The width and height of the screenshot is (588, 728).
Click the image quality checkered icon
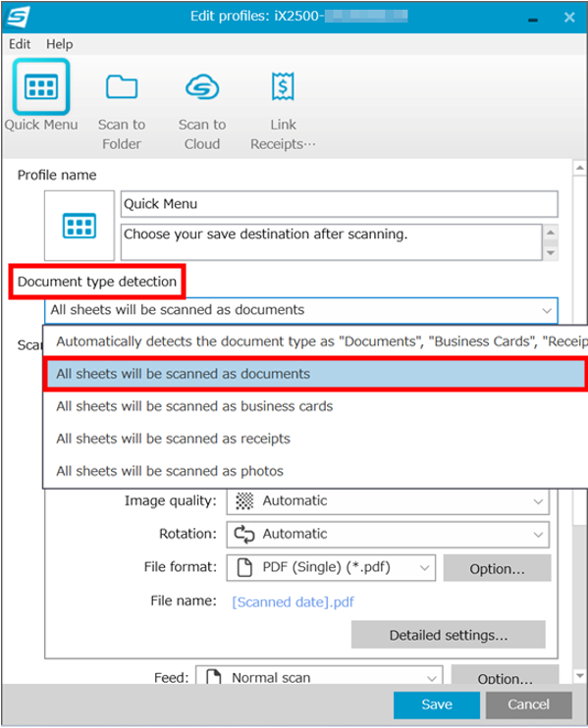pyautogui.click(x=244, y=501)
